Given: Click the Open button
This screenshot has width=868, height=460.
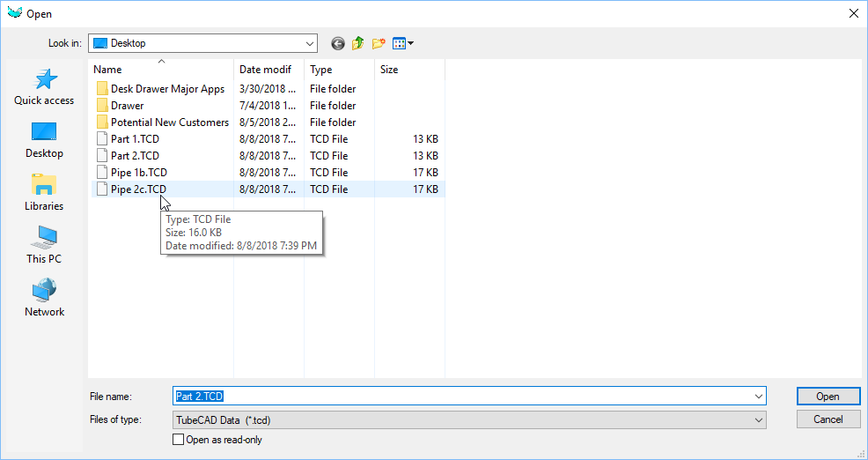Looking at the screenshot, I should [x=828, y=397].
